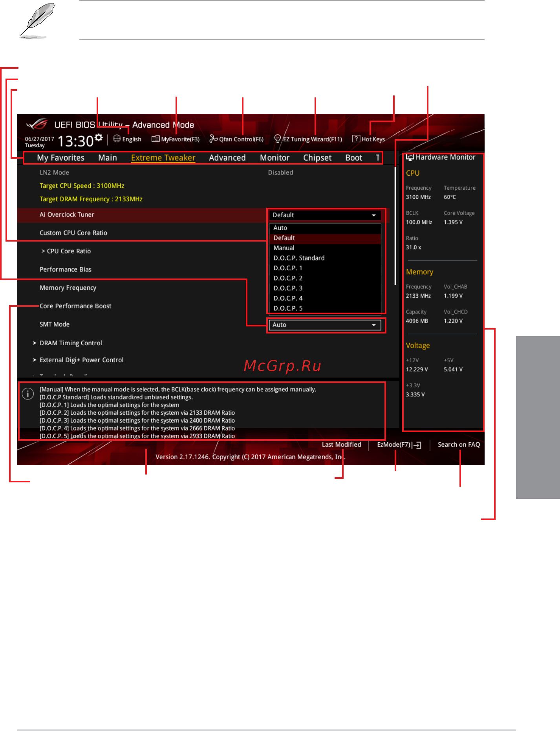Click Vol_CHAB 1.199 V value
Viewport: 560px width, 731px height.
coord(453,296)
